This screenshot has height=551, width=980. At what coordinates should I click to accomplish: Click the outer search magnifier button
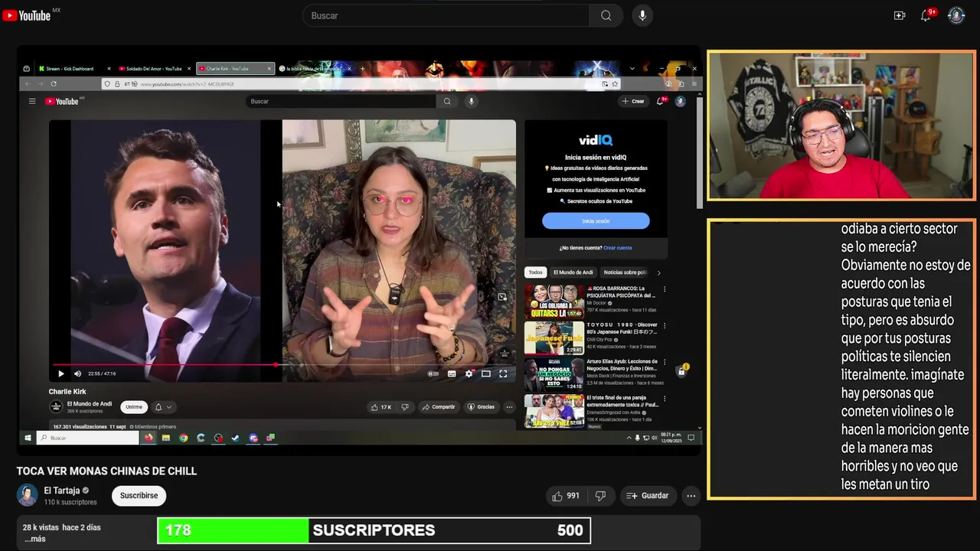[606, 15]
